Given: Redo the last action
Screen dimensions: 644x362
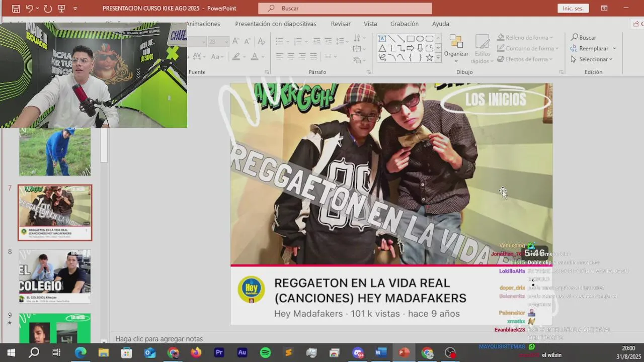Looking at the screenshot, I should [48, 9].
